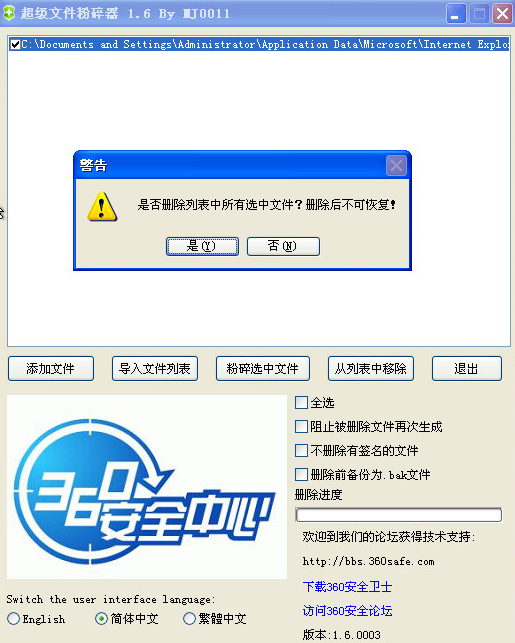Confirm deletion with 是(Y) button
515x643 pixels.
(202, 246)
